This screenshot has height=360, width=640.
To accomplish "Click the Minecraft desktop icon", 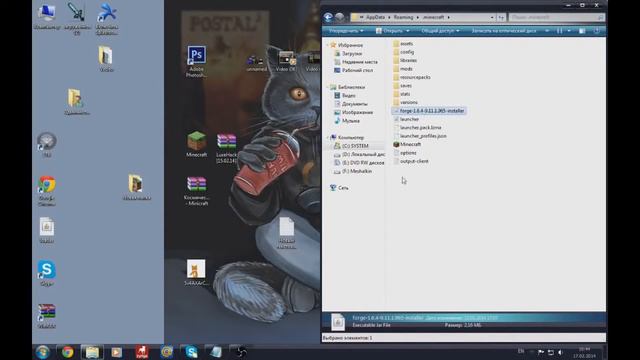I will tap(196, 144).
